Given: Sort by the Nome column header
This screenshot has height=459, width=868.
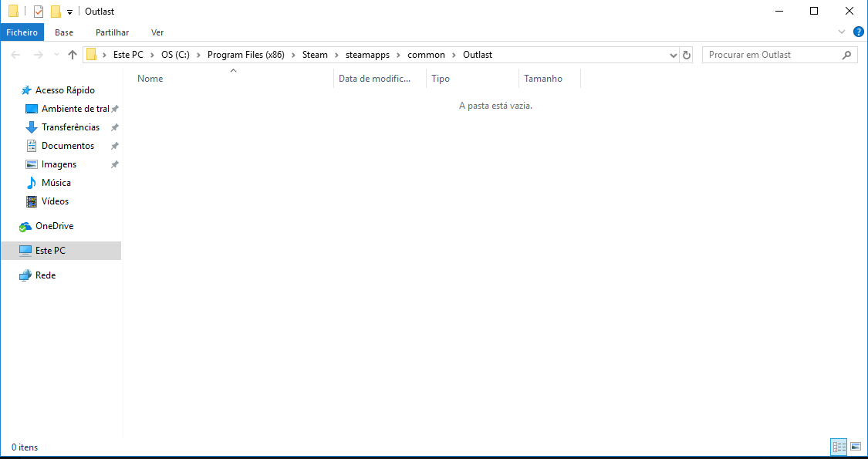Looking at the screenshot, I should click(x=150, y=79).
